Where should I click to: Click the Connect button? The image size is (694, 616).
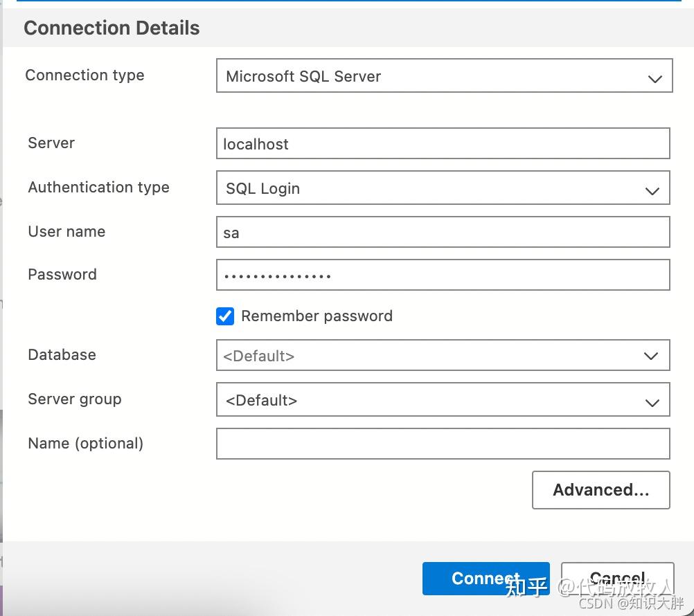[486, 579]
